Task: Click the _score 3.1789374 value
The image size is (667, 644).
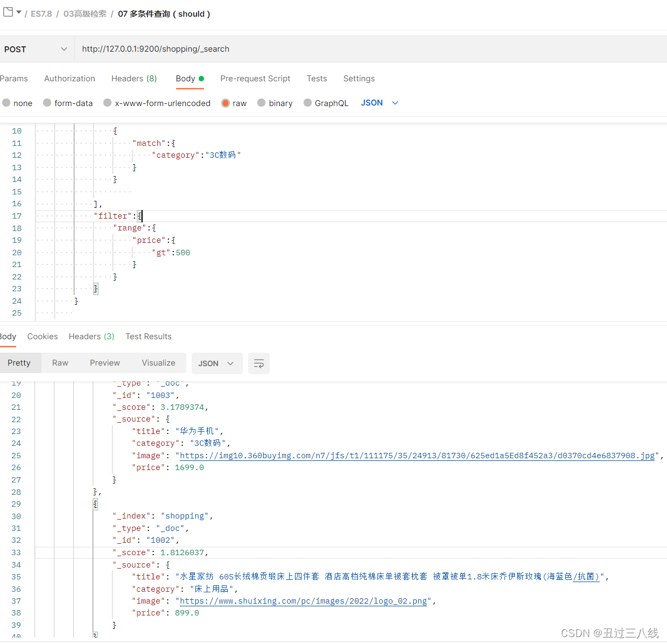Action: coord(182,407)
